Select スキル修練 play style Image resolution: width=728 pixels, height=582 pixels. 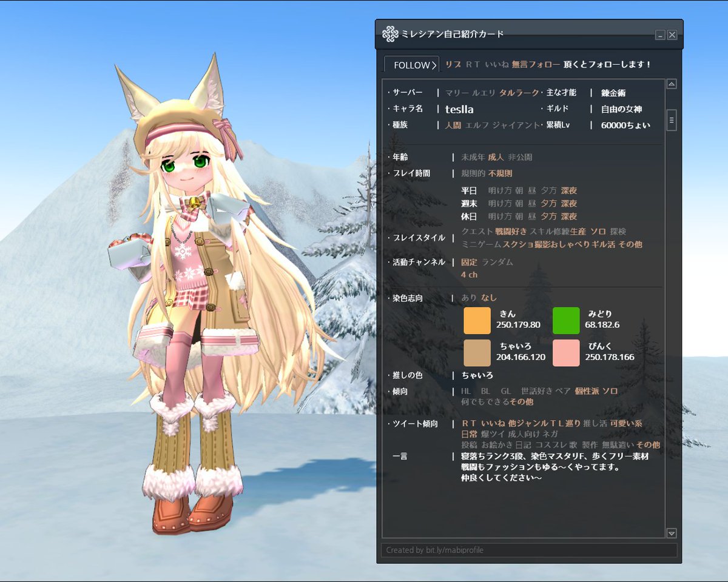pos(550,232)
